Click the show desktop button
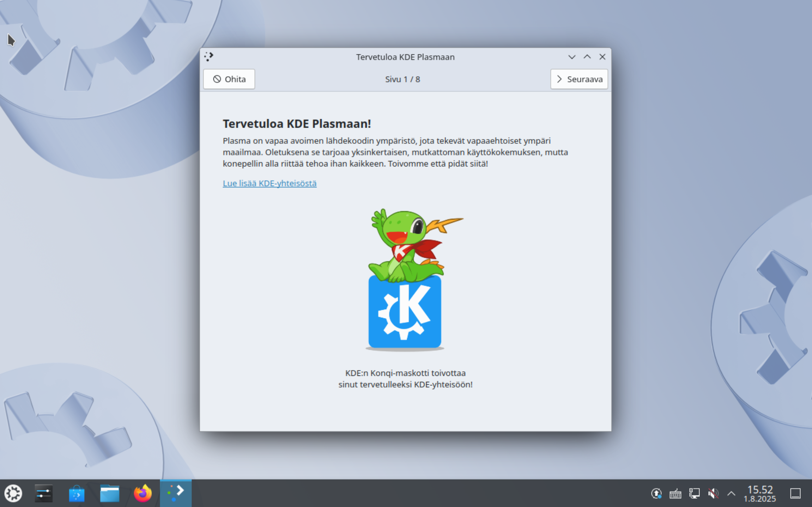 click(x=795, y=494)
